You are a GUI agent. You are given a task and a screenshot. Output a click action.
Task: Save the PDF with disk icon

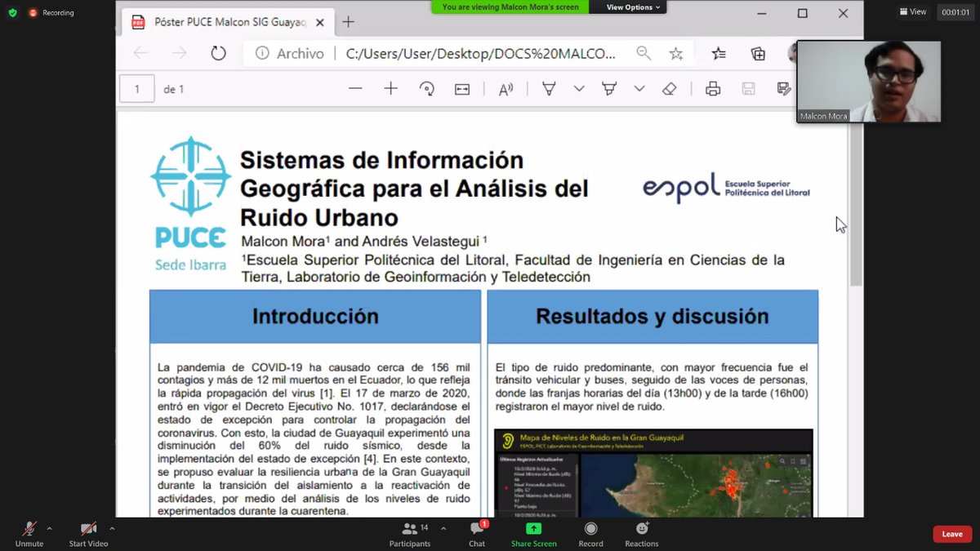coord(748,89)
